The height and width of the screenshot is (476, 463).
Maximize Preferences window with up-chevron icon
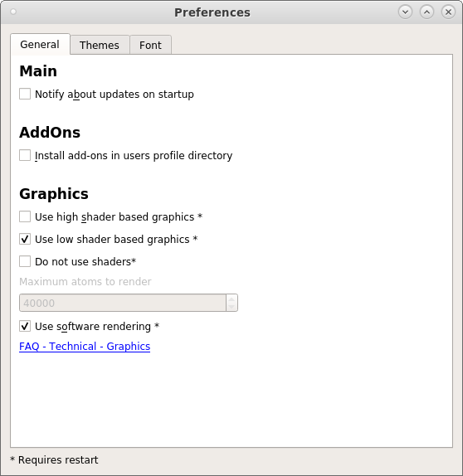426,12
